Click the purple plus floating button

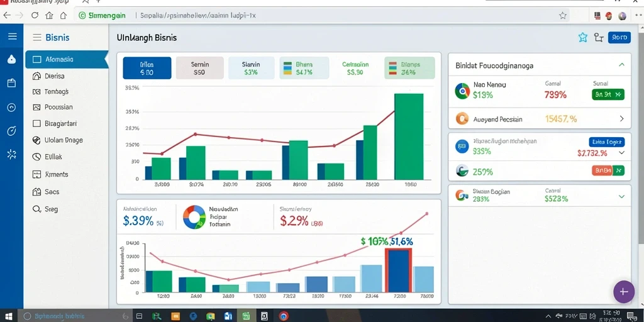tap(623, 292)
